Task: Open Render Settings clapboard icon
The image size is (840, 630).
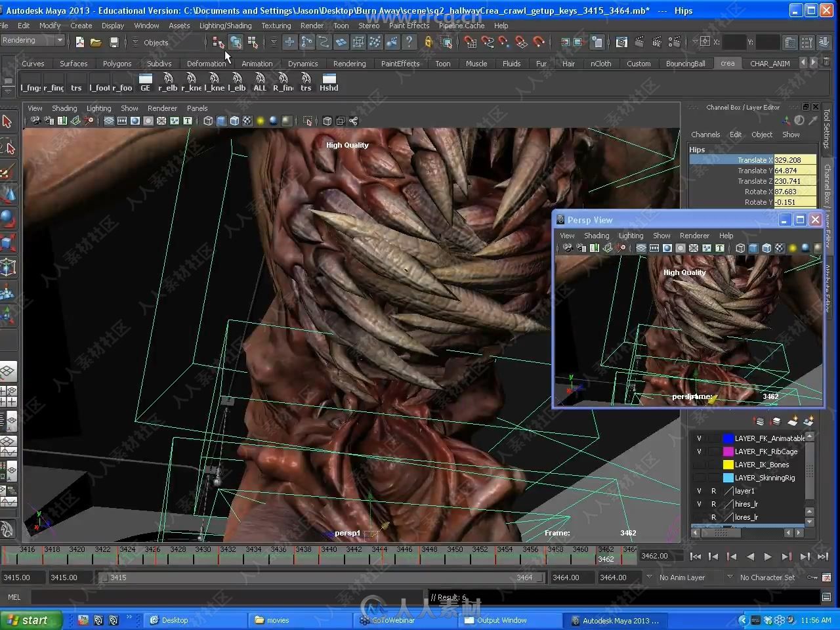Action: pyautogui.click(x=674, y=42)
